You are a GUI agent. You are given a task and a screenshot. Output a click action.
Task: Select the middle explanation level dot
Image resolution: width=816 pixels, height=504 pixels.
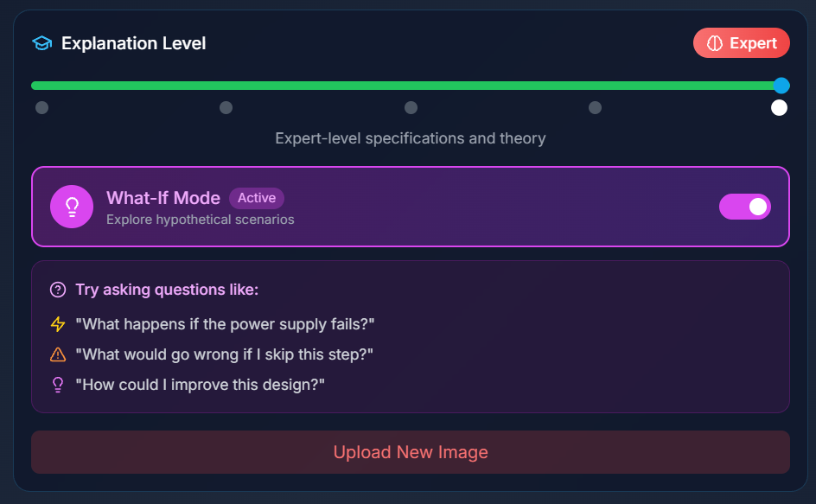pyautogui.click(x=411, y=107)
